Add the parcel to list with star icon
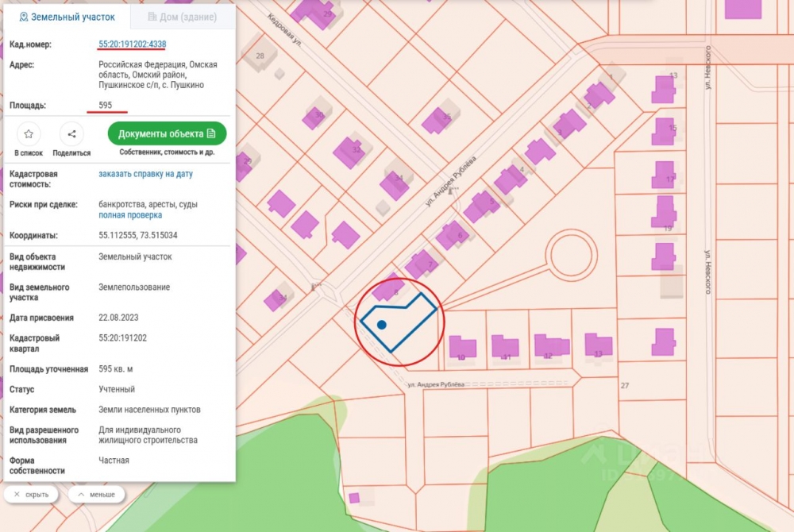The image size is (794, 532). 29,134
